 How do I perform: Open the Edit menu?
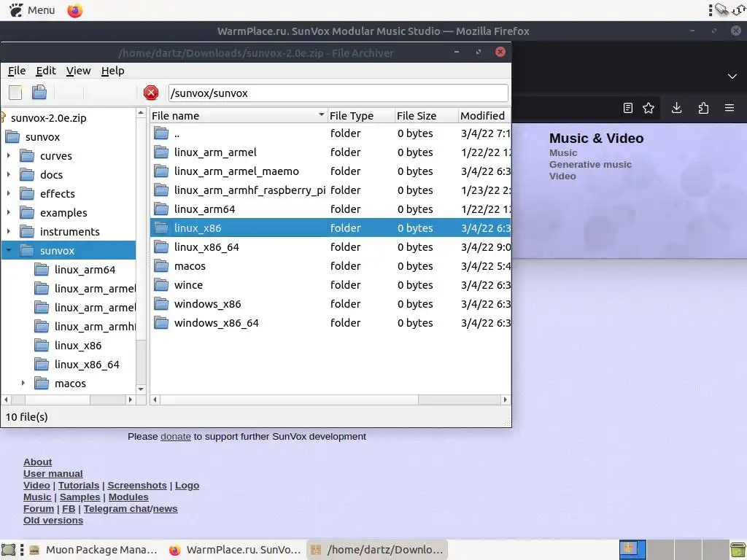(x=46, y=71)
